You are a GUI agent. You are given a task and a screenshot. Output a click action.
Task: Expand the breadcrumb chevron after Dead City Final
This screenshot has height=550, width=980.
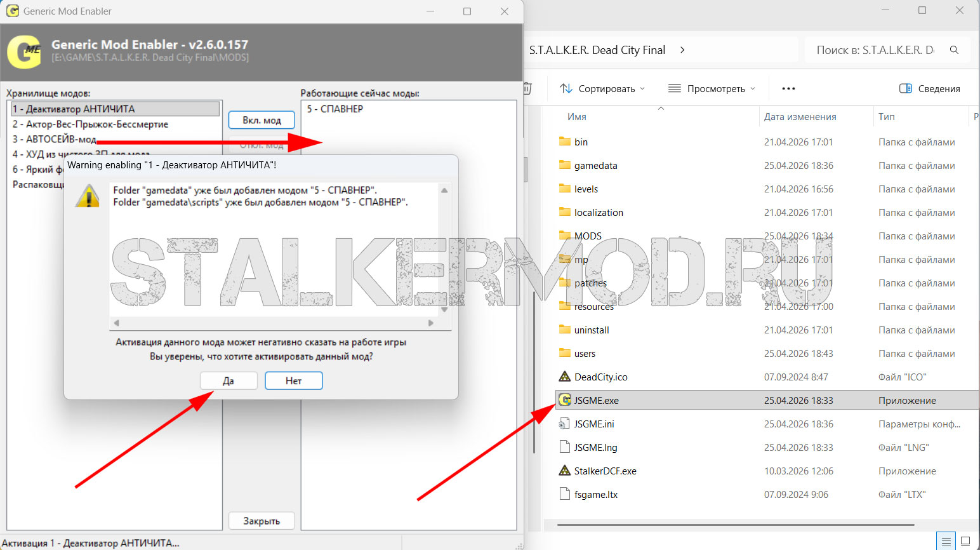click(x=682, y=50)
